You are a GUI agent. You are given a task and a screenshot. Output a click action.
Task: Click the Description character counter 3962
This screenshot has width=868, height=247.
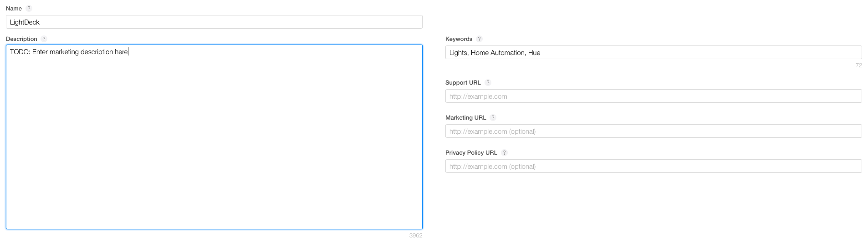(x=416, y=236)
